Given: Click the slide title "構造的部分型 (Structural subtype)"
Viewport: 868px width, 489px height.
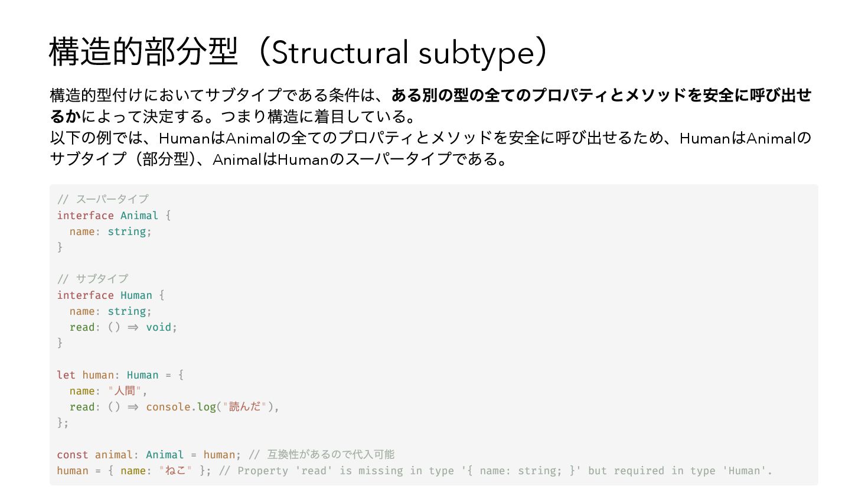Looking at the screenshot, I should (x=299, y=52).
